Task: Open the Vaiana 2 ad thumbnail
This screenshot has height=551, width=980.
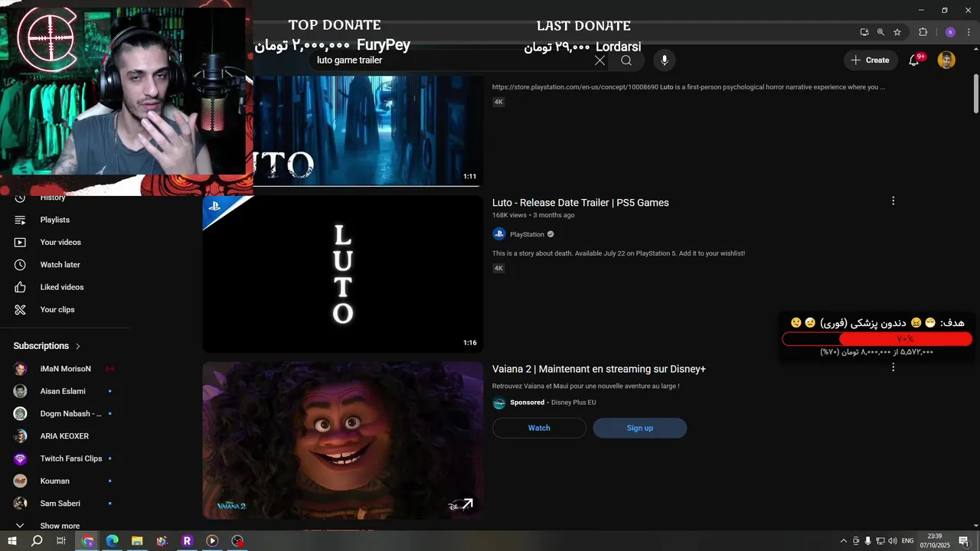Action: pos(343,441)
